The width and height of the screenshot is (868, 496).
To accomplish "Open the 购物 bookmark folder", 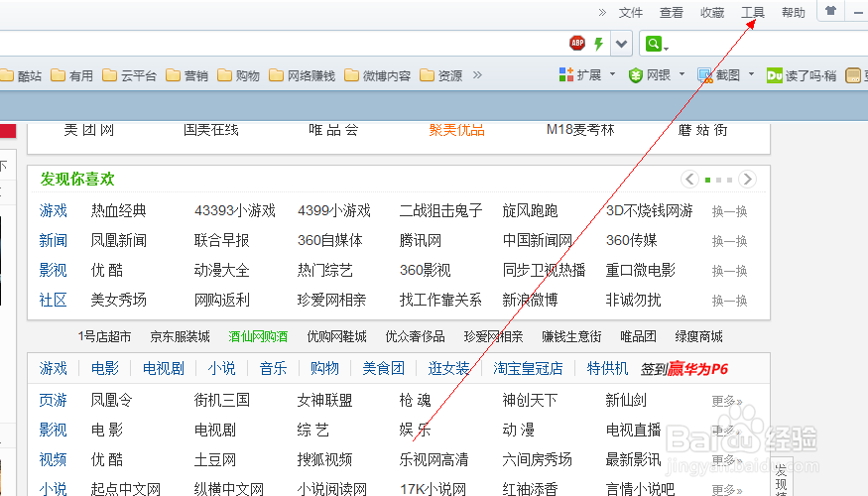I will 239,75.
